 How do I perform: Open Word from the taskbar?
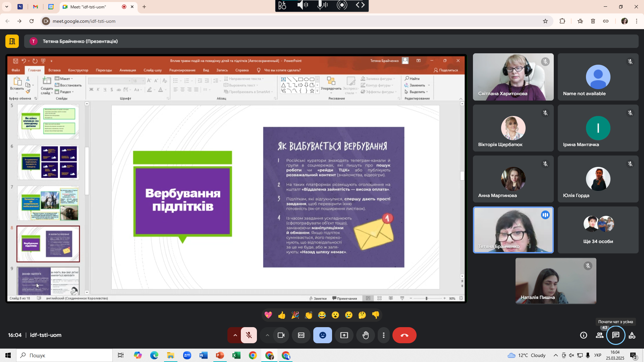(x=204, y=355)
